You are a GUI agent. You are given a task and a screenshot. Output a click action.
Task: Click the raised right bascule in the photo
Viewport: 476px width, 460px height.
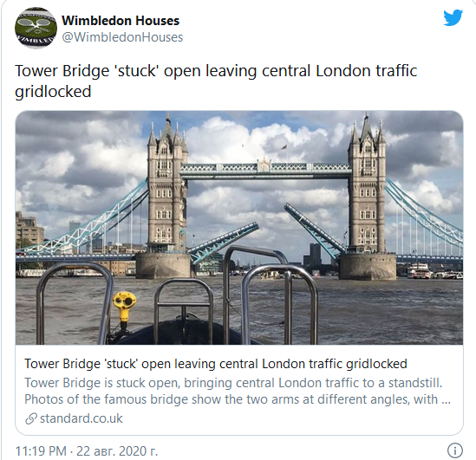(x=315, y=229)
